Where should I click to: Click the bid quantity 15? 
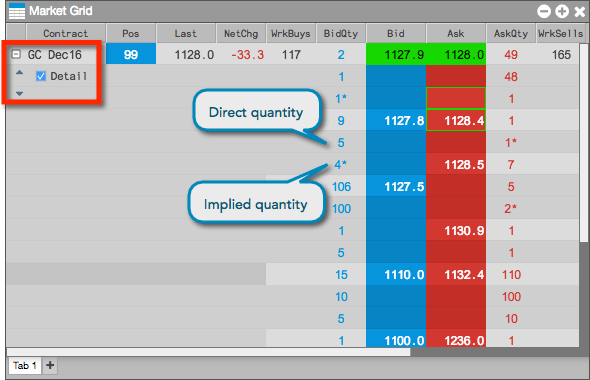point(341,275)
